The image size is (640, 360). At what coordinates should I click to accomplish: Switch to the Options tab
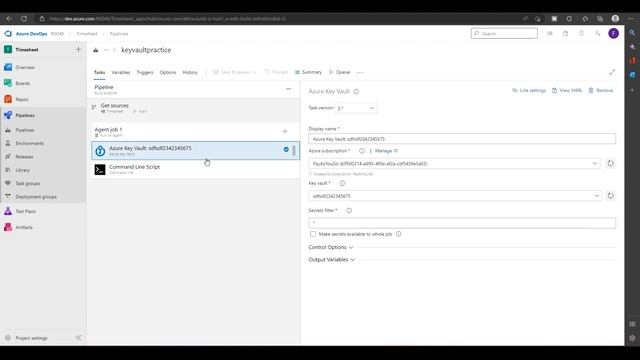coord(168,72)
